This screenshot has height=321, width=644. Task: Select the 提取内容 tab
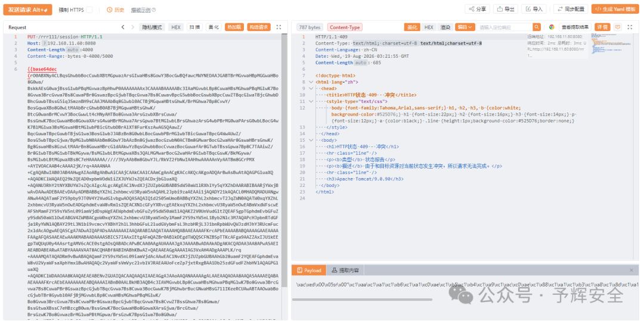(x=345, y=270)
